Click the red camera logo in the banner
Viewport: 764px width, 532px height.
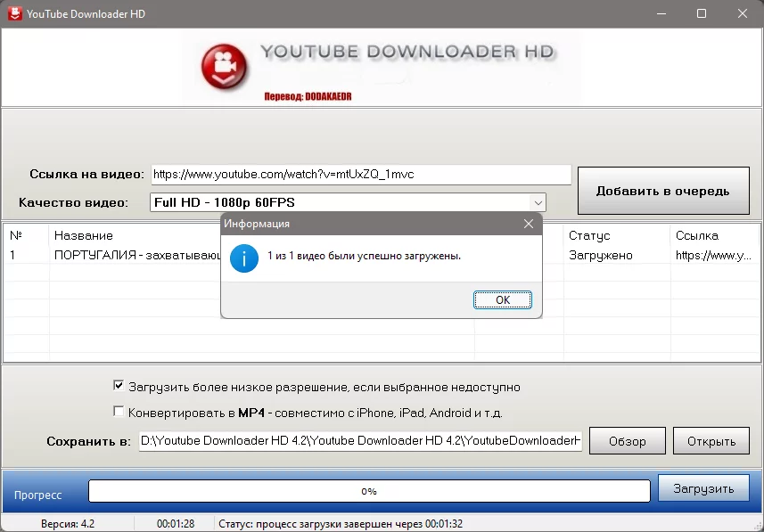tap(224, 67)
